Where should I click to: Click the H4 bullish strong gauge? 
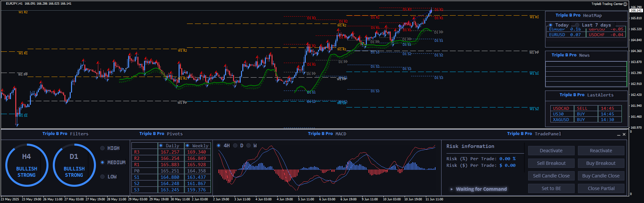tap(27, 165)
